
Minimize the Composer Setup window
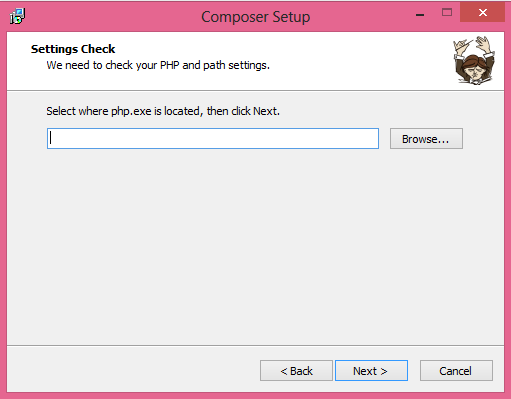click(420, 15)
